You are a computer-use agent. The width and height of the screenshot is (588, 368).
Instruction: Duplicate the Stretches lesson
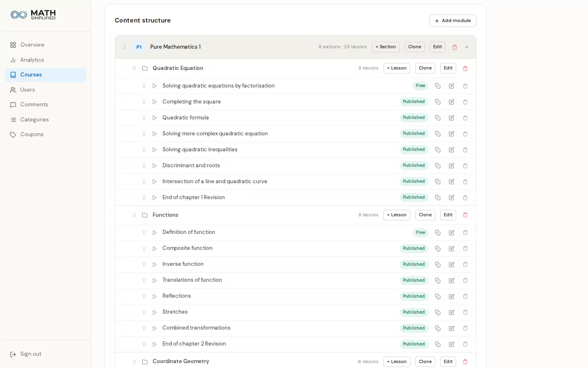tap(438, 312)
